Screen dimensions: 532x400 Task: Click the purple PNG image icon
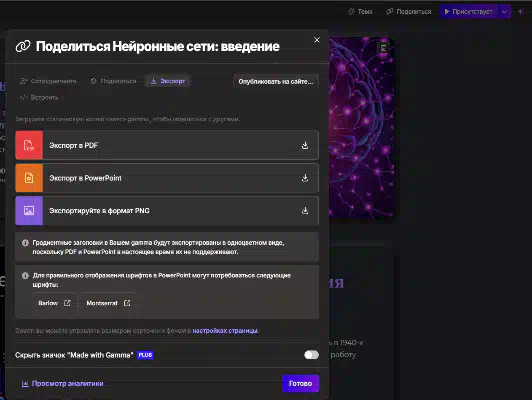(29, 210)
